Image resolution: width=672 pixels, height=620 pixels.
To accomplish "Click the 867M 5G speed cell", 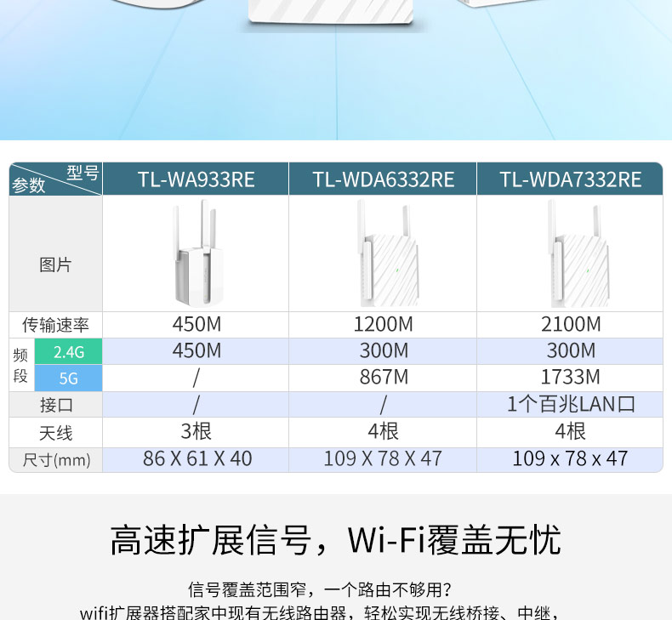I will [384, 377].
